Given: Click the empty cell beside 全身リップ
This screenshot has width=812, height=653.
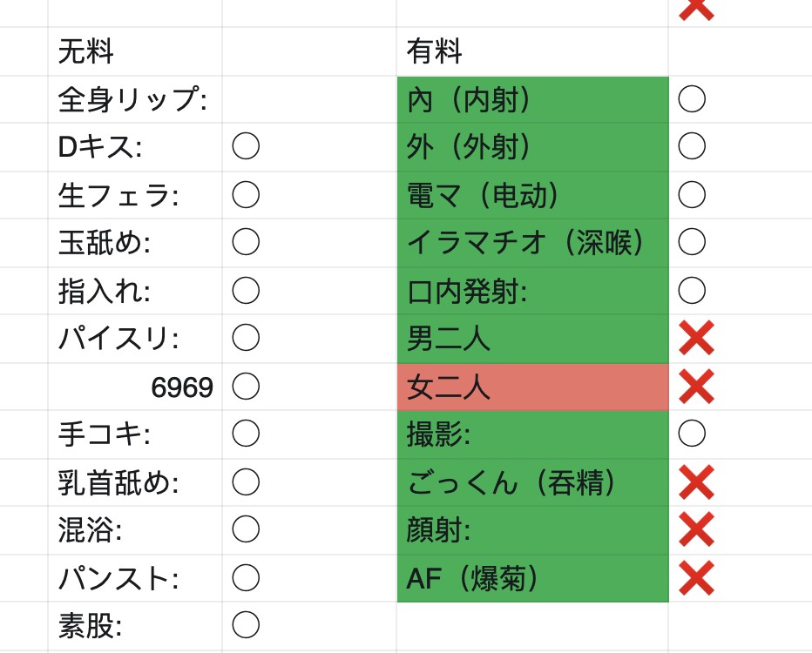Looking at the screenshot, I should tap(309, 99).
